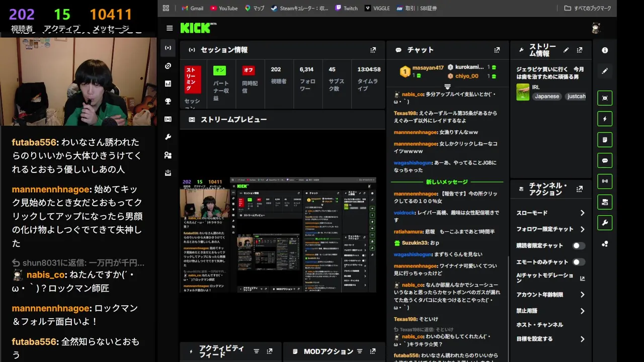644x362 pixels.
Task: Click the pencil edit icon in right toolbar
Action: pos(605,71)
